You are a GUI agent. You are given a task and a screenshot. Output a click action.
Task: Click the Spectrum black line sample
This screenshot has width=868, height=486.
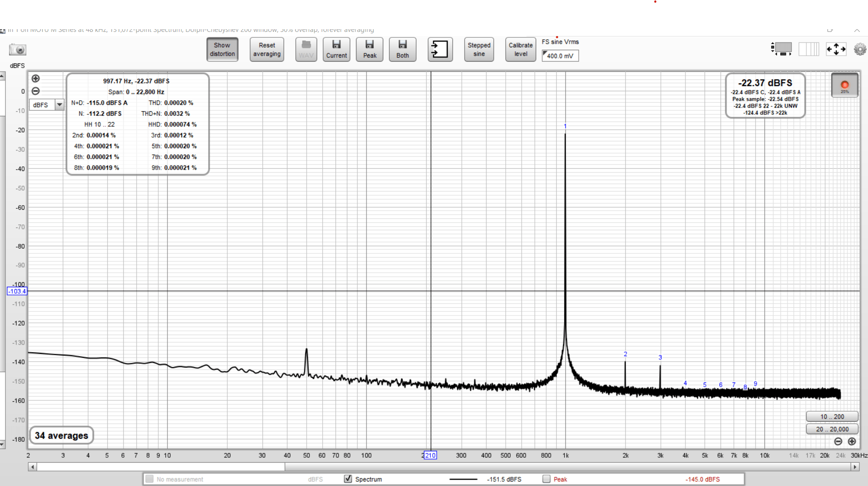(463, 479)
